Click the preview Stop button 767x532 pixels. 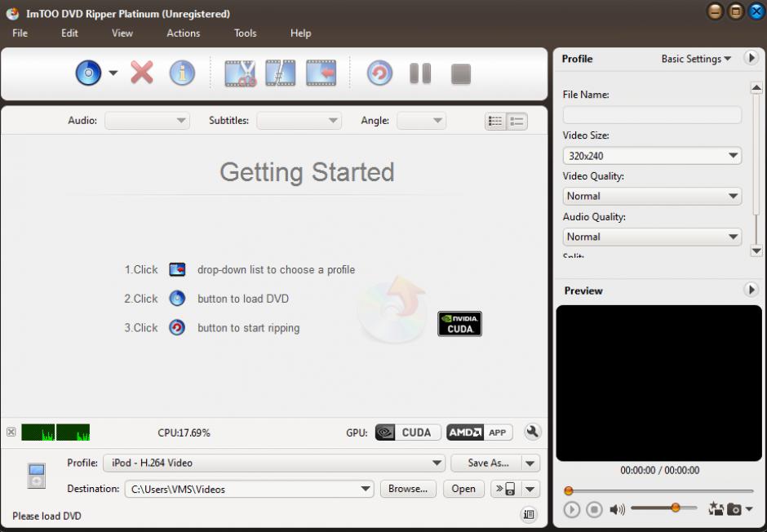point(594,509)
